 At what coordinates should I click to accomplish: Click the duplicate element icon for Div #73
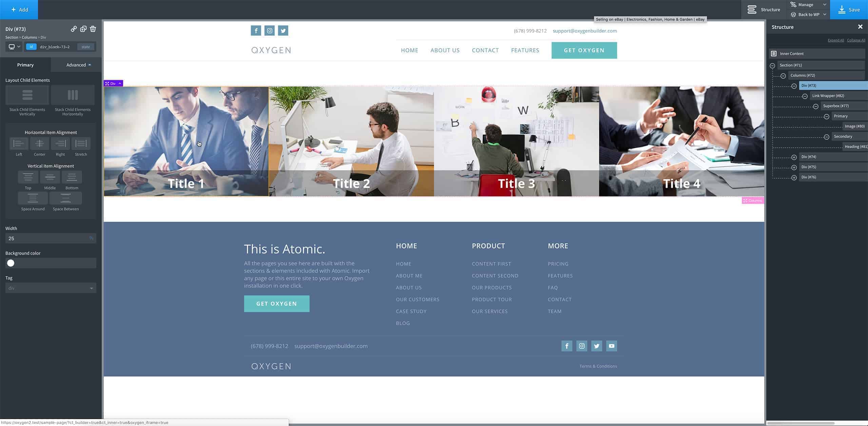(x=82, y=29)
